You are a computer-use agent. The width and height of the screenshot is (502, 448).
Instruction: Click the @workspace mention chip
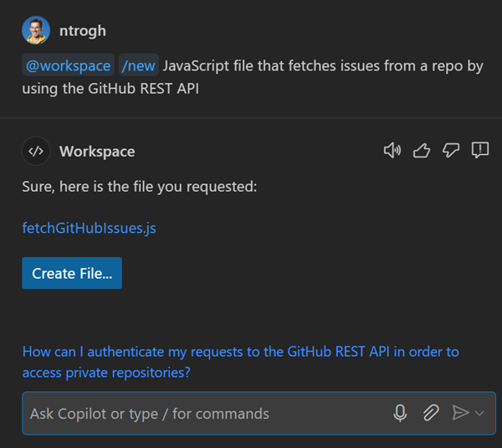click(x=68, y=65)
